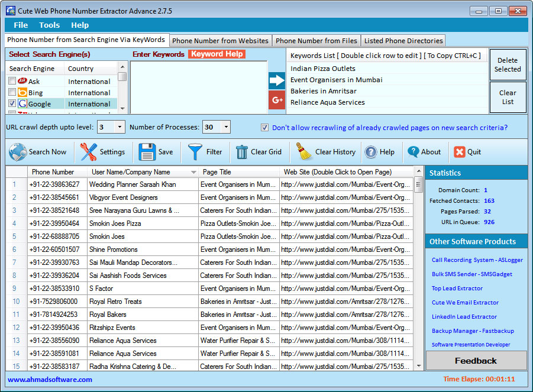Viewport: 533px width, 392px height.
Task: Uncheck the Google search engine
Action: (11, 103)
